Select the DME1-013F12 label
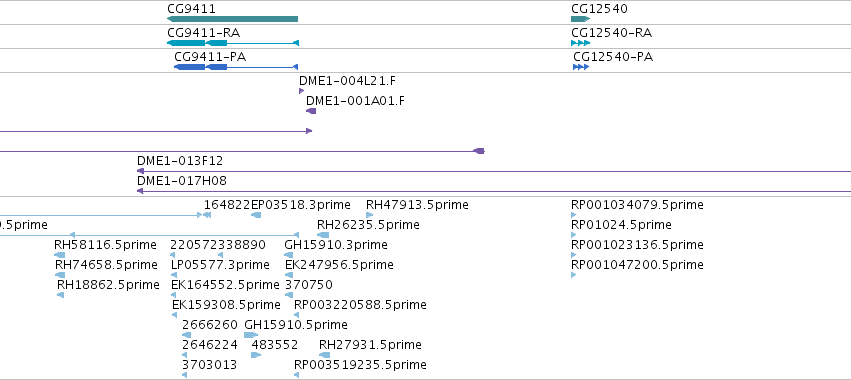The width and height of the screenshot is (851, 380). pos(180,161)
